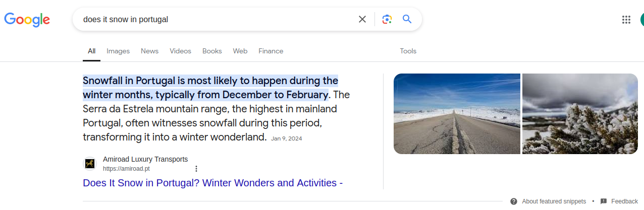
Task: Click the About featured snippets question icon
Action: [514, 201]
